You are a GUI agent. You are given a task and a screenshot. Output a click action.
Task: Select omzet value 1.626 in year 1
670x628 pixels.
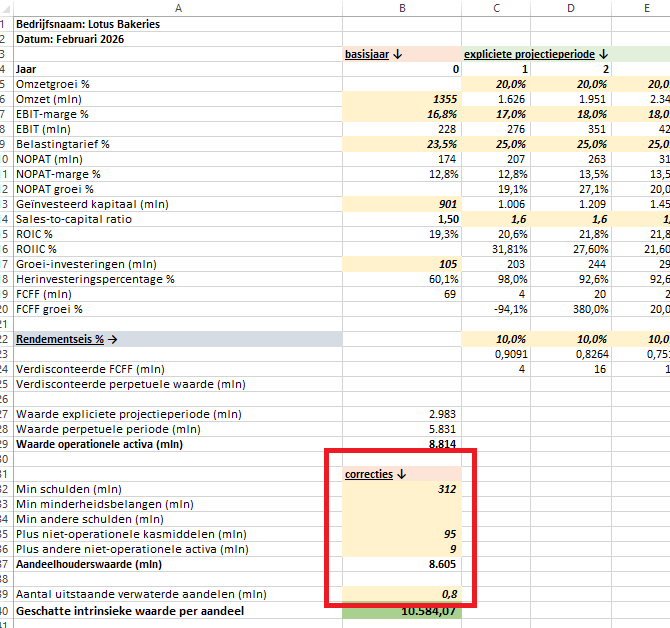[x=496, y=99]
